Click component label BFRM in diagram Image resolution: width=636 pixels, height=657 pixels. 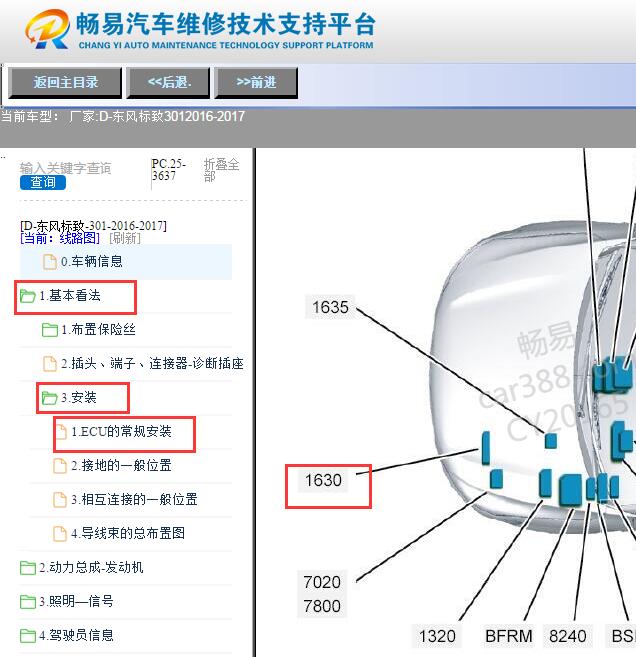coord(509,636)
